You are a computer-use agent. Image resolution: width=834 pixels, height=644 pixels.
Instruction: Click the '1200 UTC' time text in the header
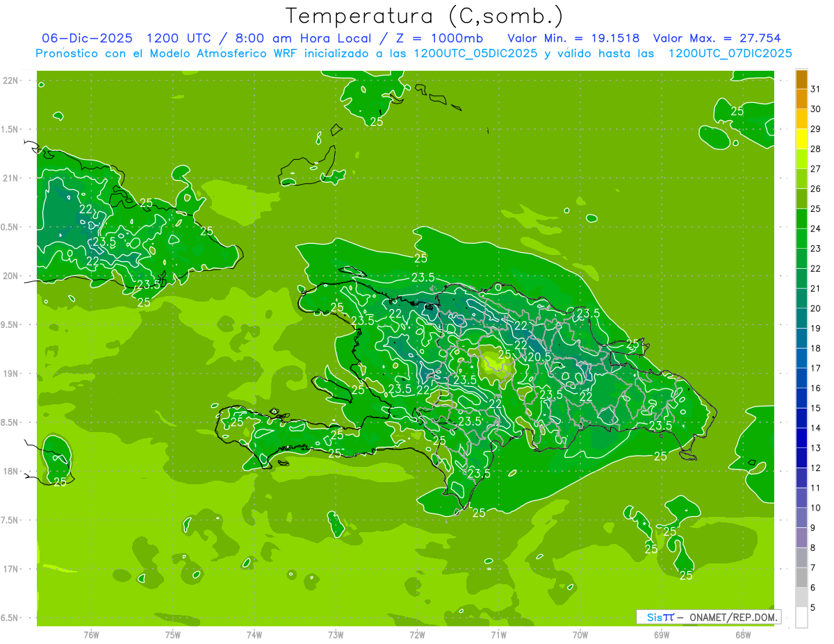(179, 38)
